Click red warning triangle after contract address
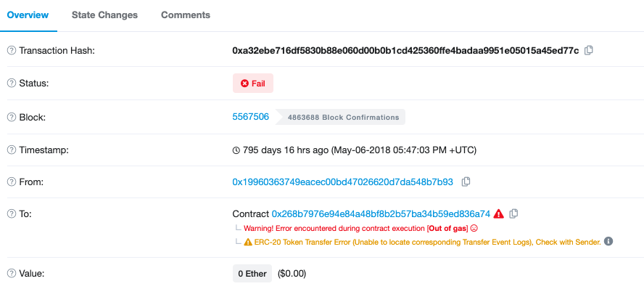 click(x=499, y=213)
